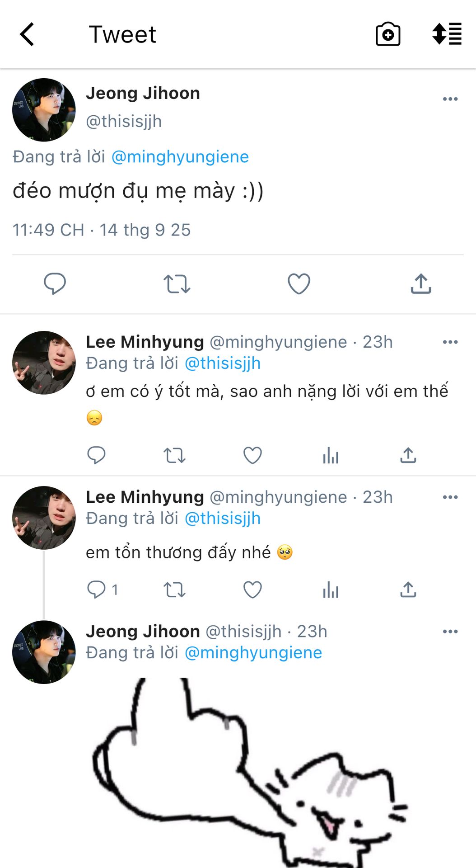Share the 'em tổn thương đấy nhé' reply
Image resolution: width=476 pixels, height=868 pixels.
click(408, 590)
